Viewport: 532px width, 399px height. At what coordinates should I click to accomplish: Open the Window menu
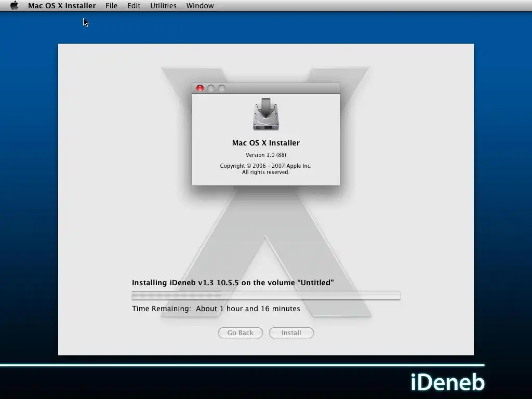click(200, 6)
